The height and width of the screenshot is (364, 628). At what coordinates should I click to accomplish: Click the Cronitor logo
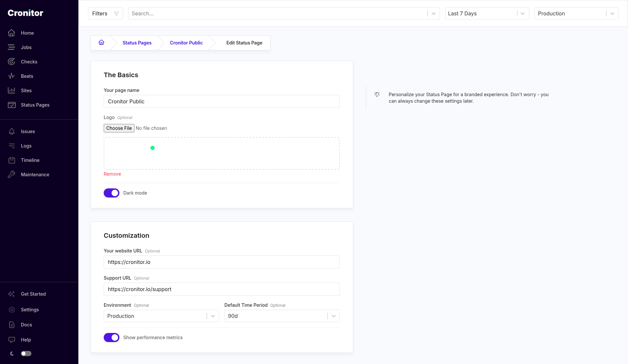pos(26,13)
